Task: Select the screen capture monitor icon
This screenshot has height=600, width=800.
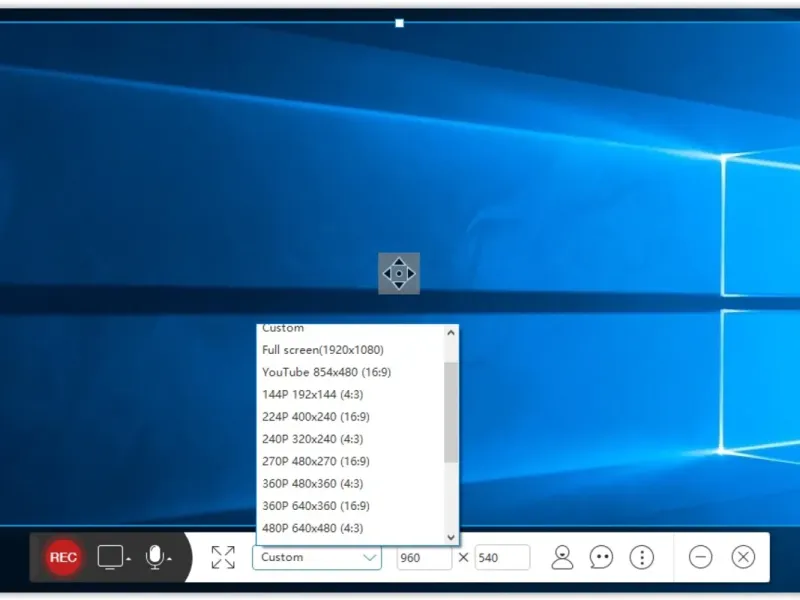Action: coord(110,557)
